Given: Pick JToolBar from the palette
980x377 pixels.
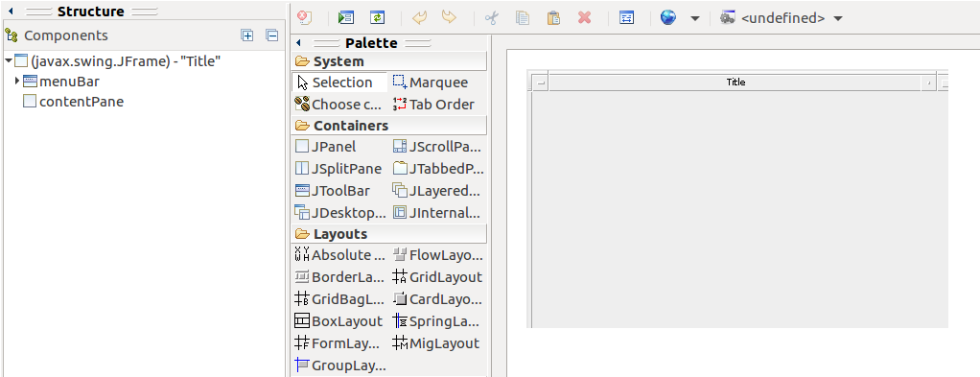Looking at the screenshot, I should tap(333, 191).
